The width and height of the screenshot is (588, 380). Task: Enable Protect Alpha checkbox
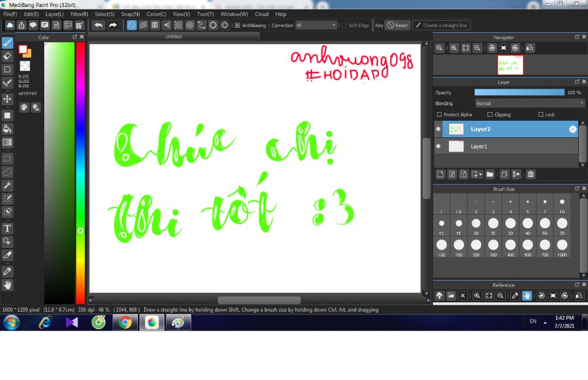439,114
